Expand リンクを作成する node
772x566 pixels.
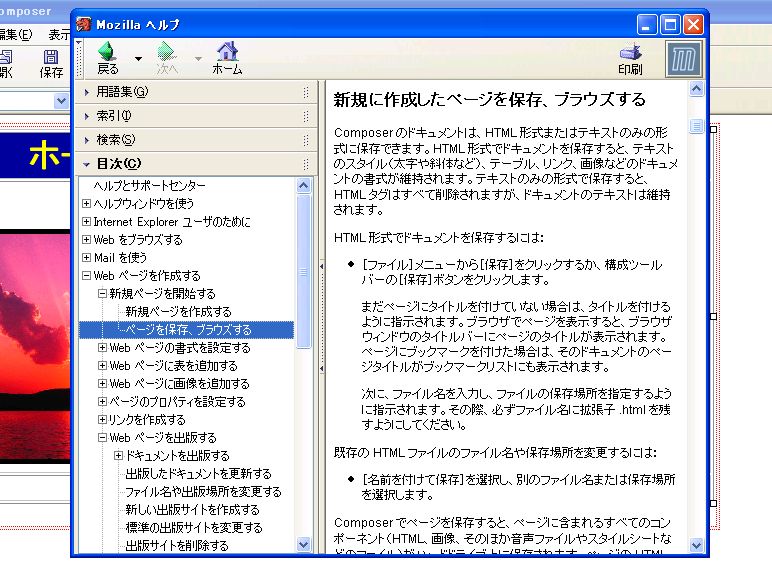(x=102, y=419)
